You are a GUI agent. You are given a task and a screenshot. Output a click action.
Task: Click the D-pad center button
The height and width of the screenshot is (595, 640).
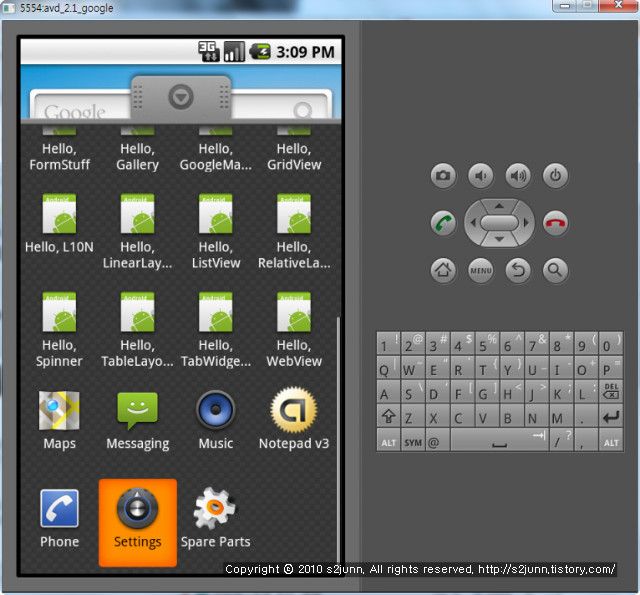tap(499, 223)
